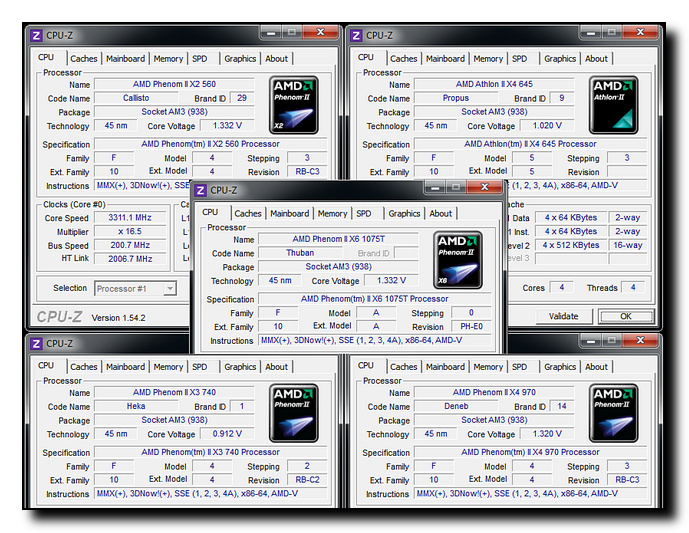Open About tab in Phenom II X2 560 window
689x533 pixels.
pos(276,58)
